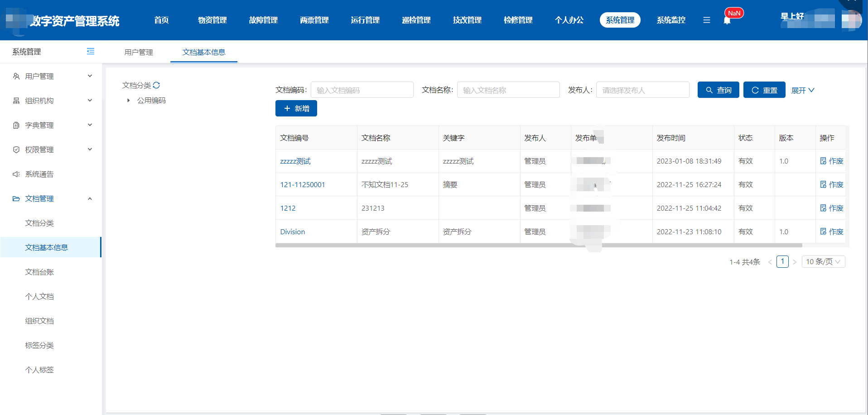Open the 系统监控 top menu
868x415 pixels.
[671, 20]
